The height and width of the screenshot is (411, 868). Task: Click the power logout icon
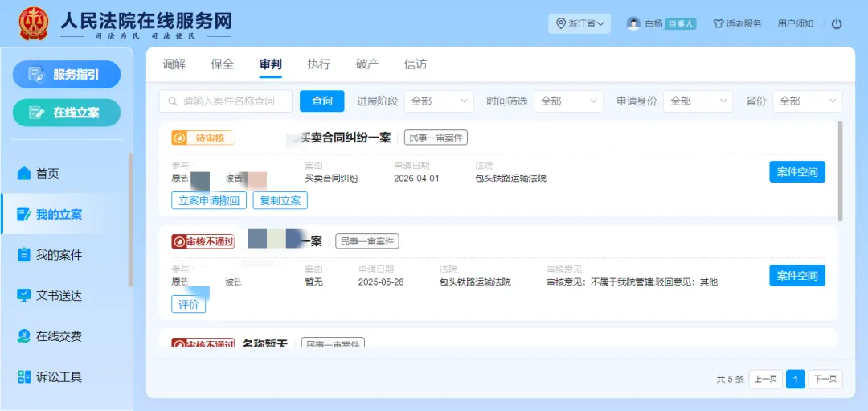pyautogui.click(x=837, y=24)
